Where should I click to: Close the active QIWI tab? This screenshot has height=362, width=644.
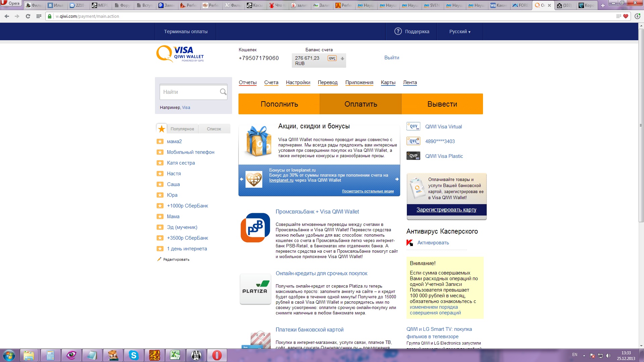pos(549,5)
